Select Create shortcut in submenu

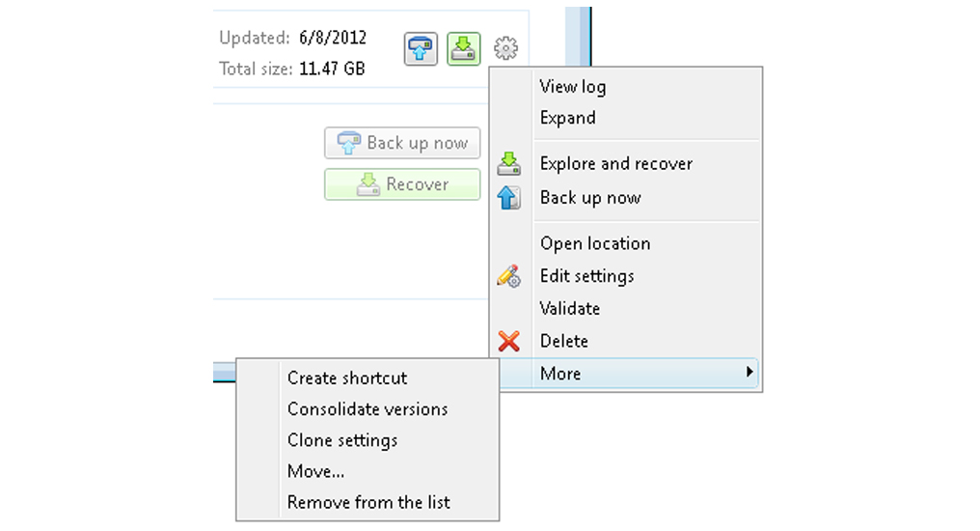pyautogui.click(x=347, y=378)
